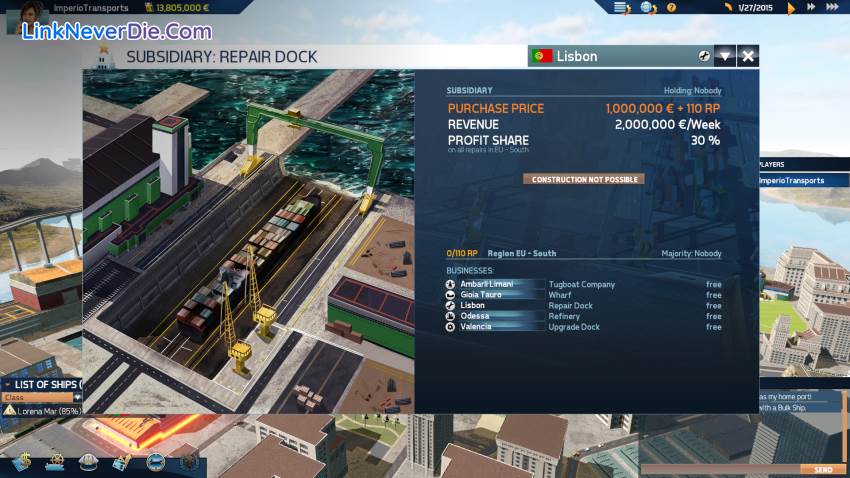Image resolution: width=850 pixels, height=478 pixels.
Task: Open the globe world map icon
Action: [647, 8]
